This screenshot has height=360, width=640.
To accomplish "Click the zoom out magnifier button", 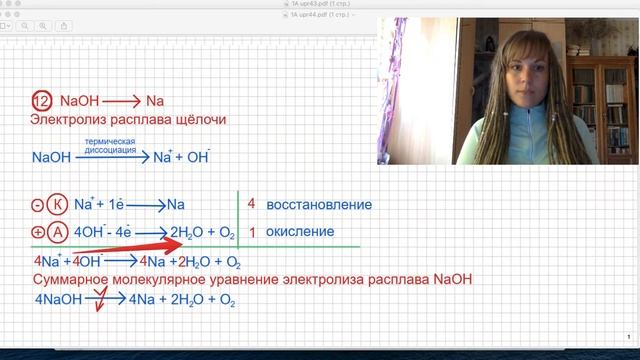I will tap(25, 26).
